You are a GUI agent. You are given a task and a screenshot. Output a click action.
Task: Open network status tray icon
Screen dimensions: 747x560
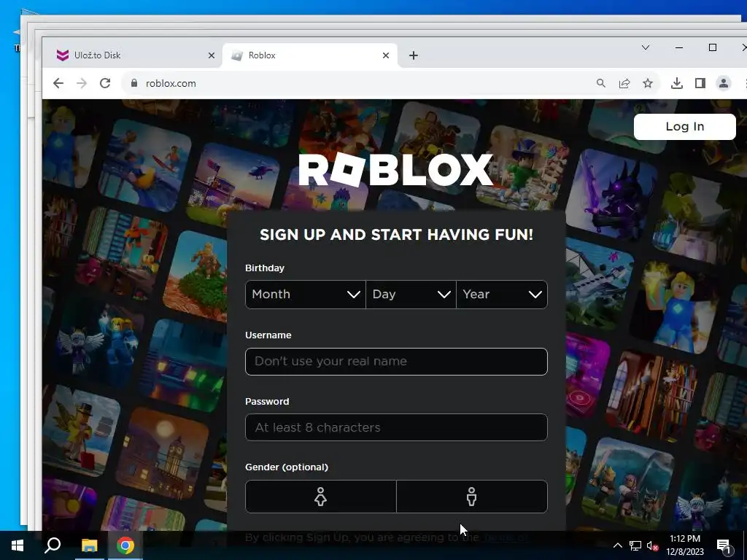(635, 545)
